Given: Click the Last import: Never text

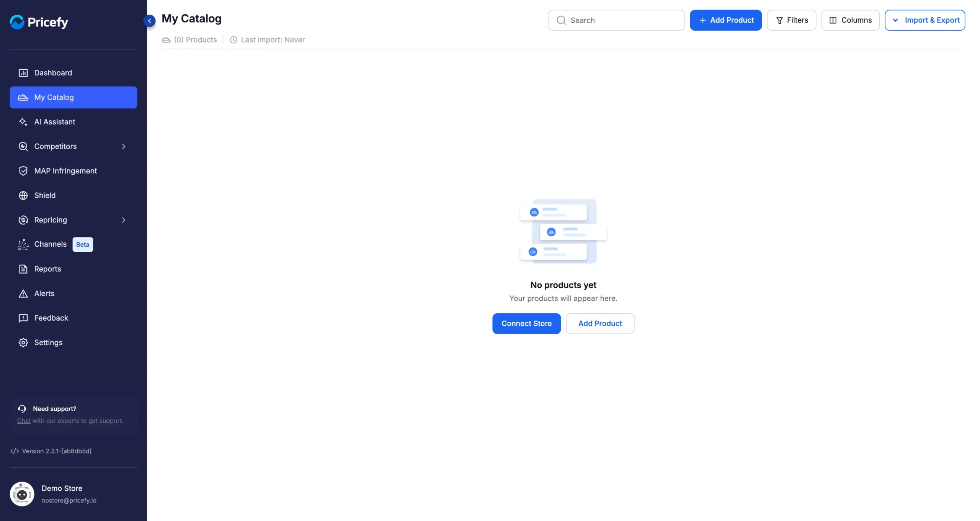Looking at the screenshot, I should [x=273, y=40].
